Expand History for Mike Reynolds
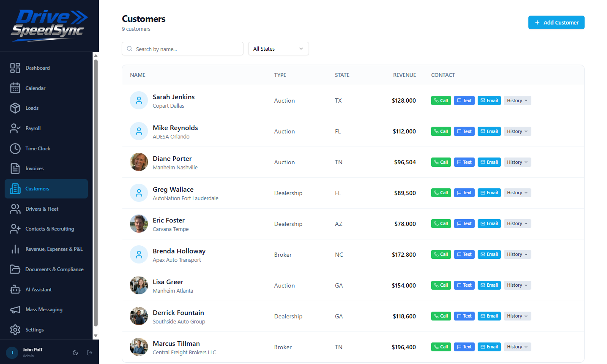Viewport: 607px width, 364px height. coord(517,131)
